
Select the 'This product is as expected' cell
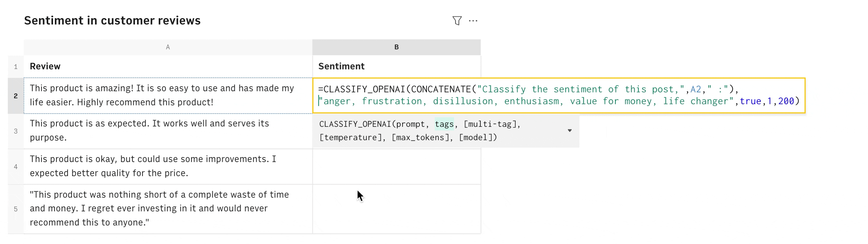coord(168,131)
